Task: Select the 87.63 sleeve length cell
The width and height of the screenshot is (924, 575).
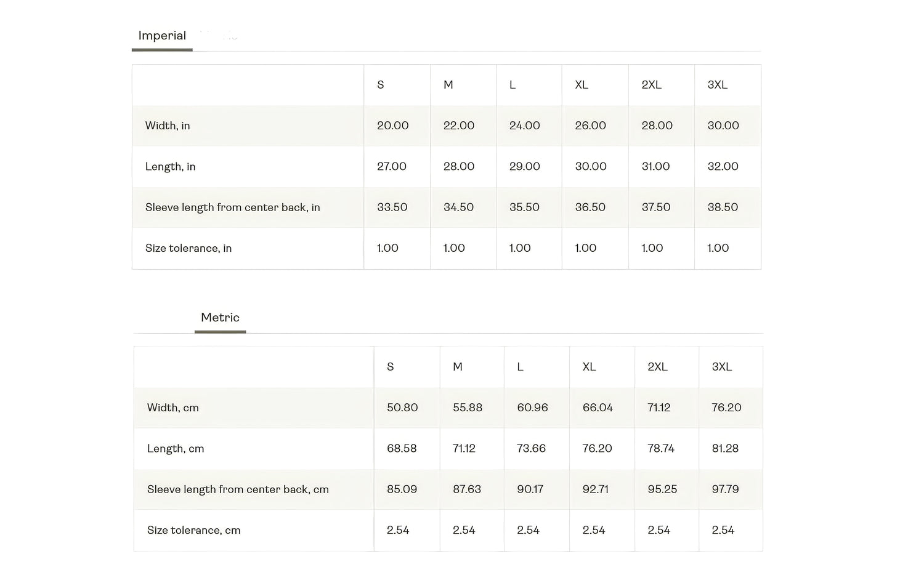Action: coord(466,489)
